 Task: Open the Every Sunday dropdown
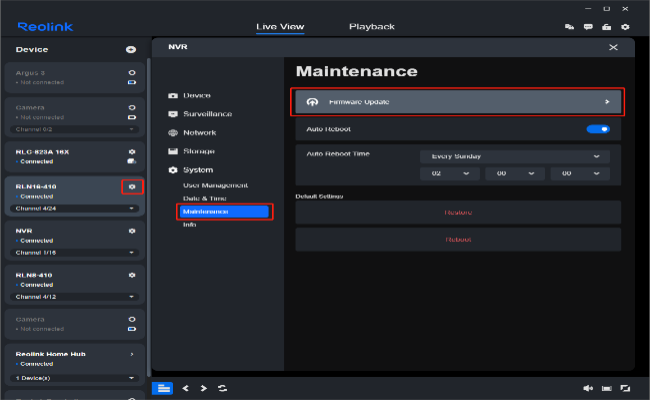(x=514, y=157)
